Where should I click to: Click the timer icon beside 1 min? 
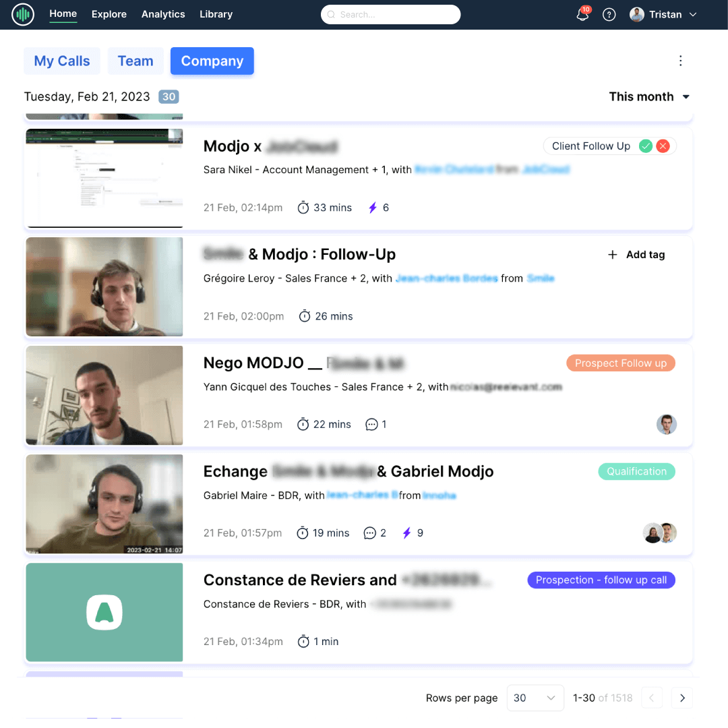(x=303, y=642)
